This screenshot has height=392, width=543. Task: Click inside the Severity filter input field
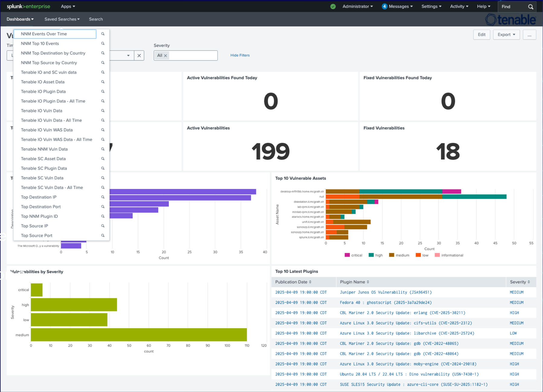pyautogui.click(x=193, y=56)
